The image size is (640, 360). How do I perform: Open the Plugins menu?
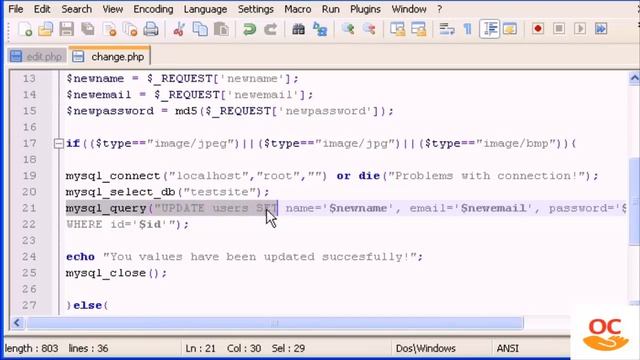[x=365, y=9]
